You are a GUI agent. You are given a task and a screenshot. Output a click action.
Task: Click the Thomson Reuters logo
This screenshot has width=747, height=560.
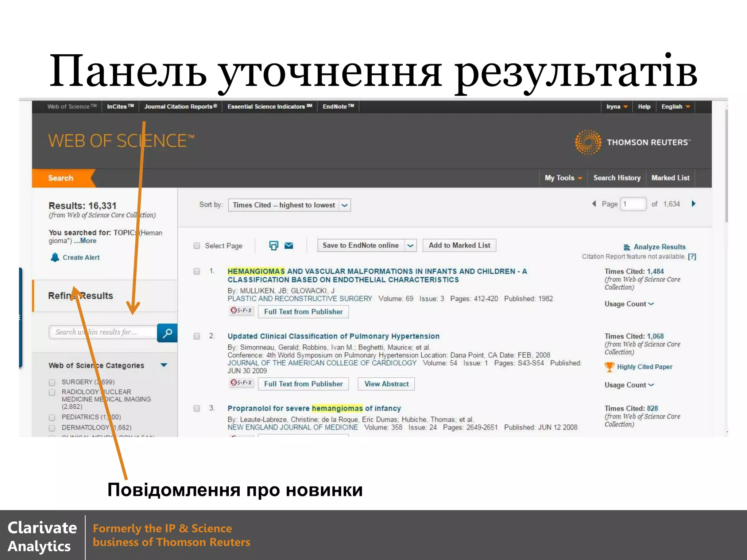pos(633,142)
